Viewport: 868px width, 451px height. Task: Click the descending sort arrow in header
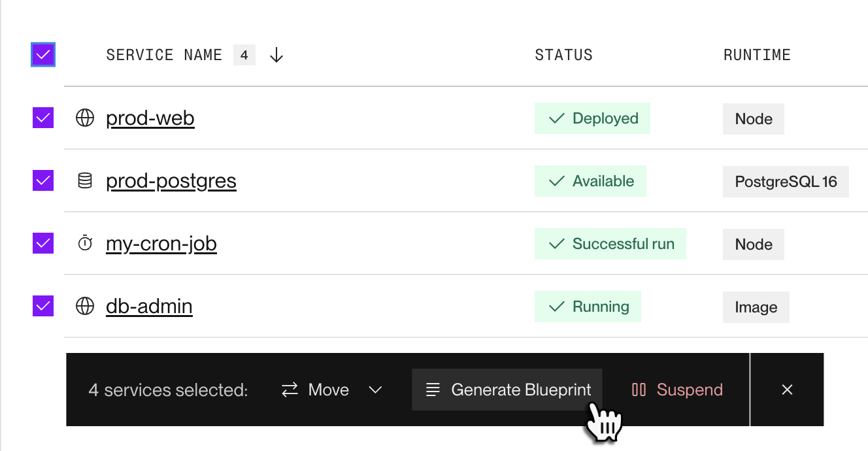pyautogui.click(x=276, y=55)
